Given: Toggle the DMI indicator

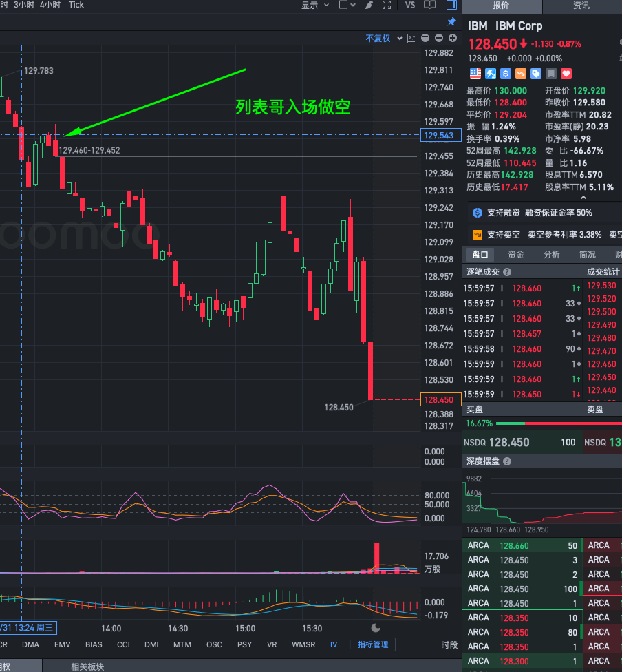Looking at the screenshot, I should click(x=151, y=644).
